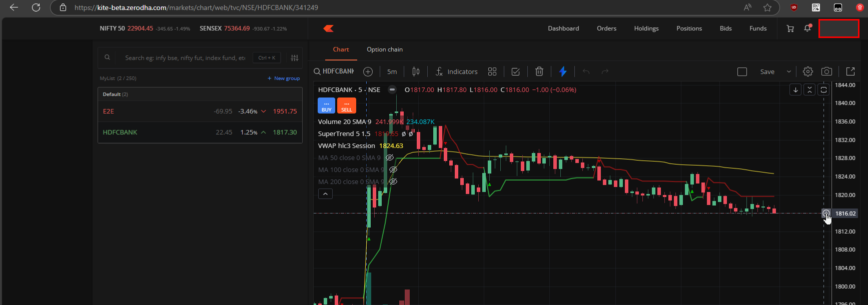The height and width of the screenshot is (305, 868).
Task: Open Orders page
Action: (x=606, y=28)
